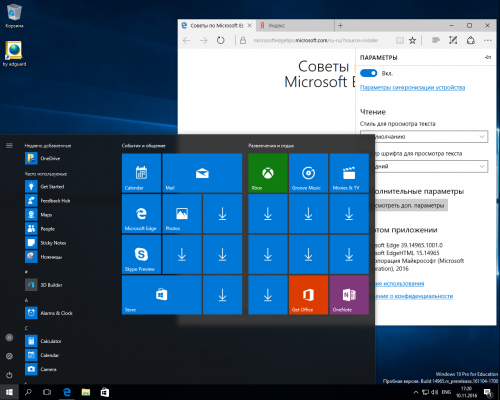Open the Skype Preview tile
The height and width of the screenshot is (400, 500).
pos(141,254)
